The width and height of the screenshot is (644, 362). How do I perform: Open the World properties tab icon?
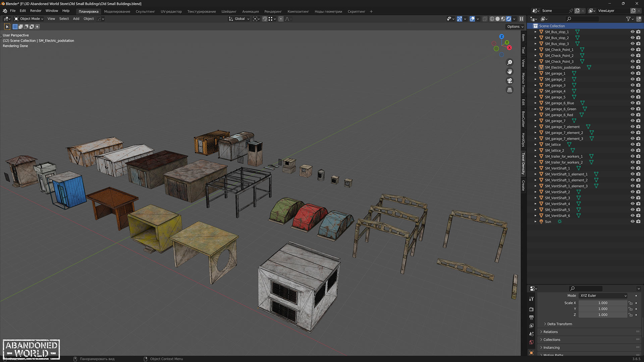coord(531,342)
